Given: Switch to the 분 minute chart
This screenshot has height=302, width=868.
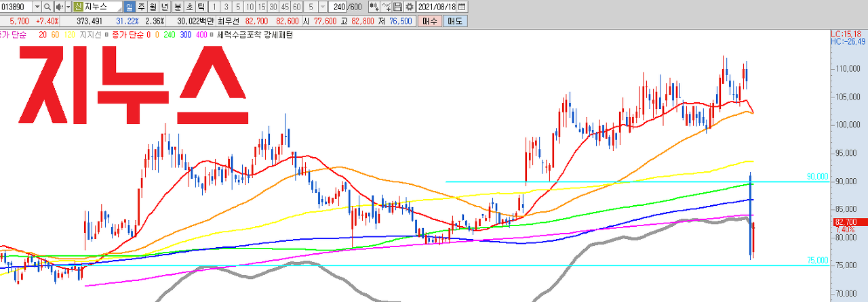Looking at the screenshot, I should 178,7.
